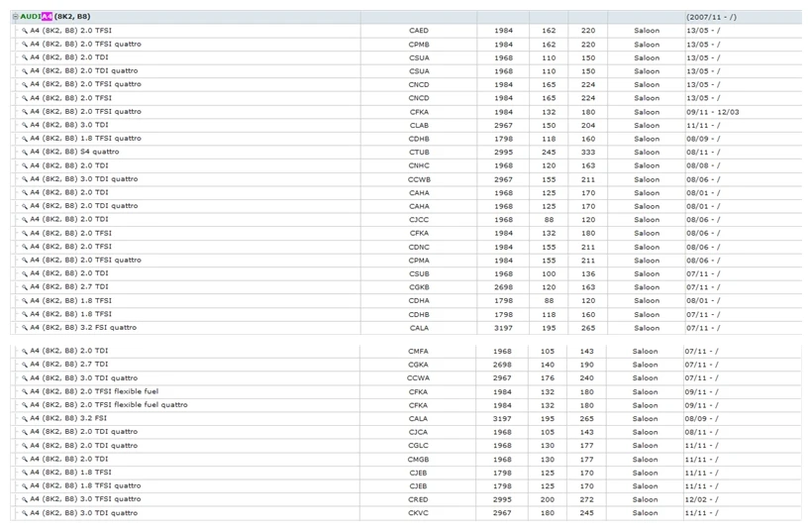Select 'A4 (8K2, B8) 3.0 TFSI quattro' entry
Image resolution: width=812 pixels, height=531 pixels.
point(85,499)
